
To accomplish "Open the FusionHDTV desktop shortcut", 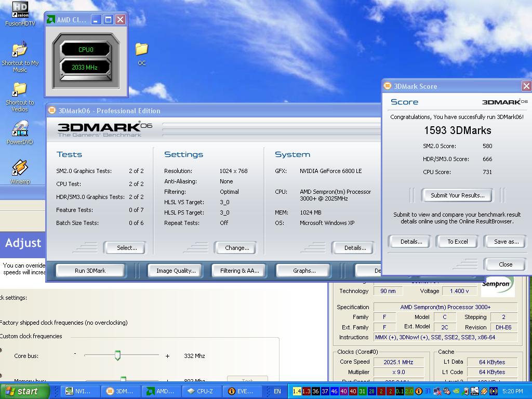I will pos(20,14).
